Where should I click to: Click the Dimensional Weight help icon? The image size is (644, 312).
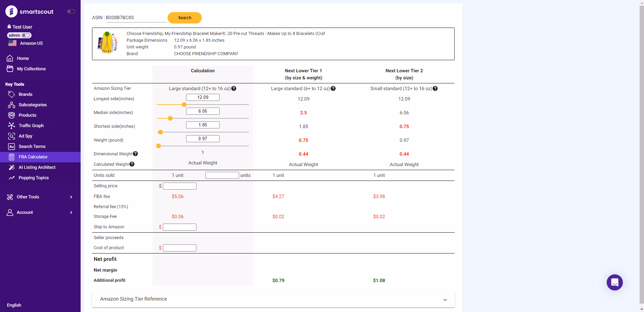(x=135, y=154)
